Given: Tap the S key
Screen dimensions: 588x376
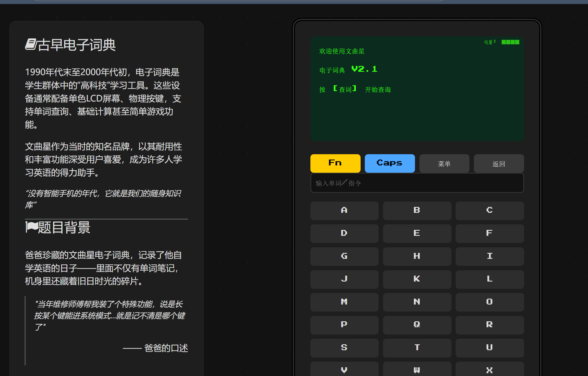Looking at the screenshot, I should pos(344,348).
